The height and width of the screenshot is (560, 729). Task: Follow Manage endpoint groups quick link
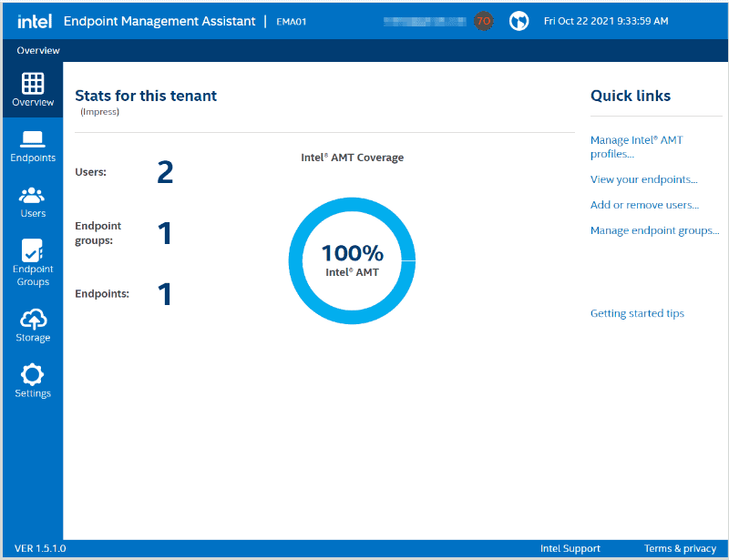(x=654, y=231)
